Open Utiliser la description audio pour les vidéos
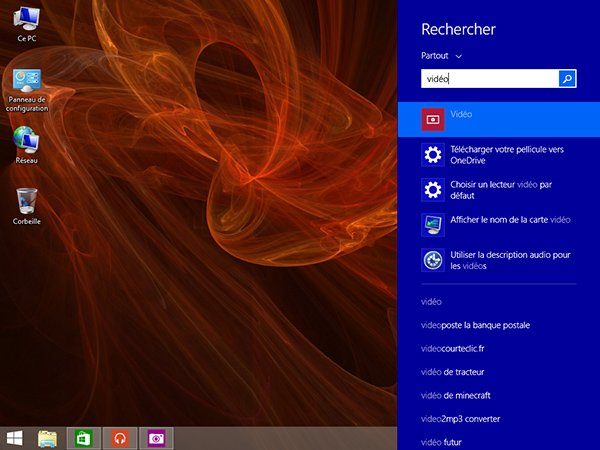The image size is (600, 450). point(499,260)
